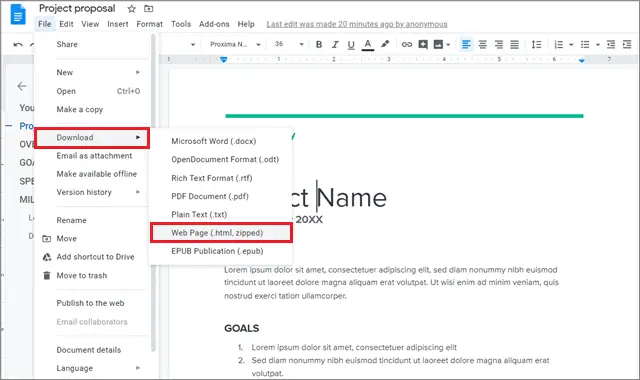Toggle underline formatting
Screen dimensions: 640x380
351,44
